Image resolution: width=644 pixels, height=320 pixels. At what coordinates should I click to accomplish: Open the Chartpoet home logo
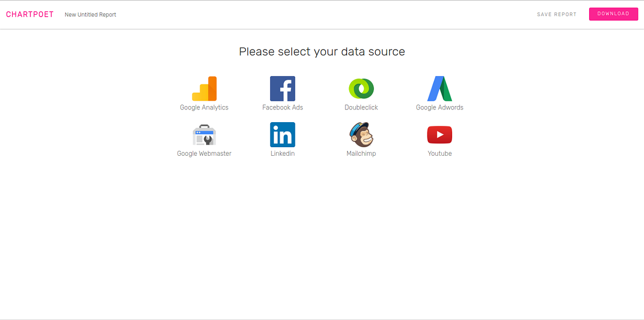pos(30,14)
